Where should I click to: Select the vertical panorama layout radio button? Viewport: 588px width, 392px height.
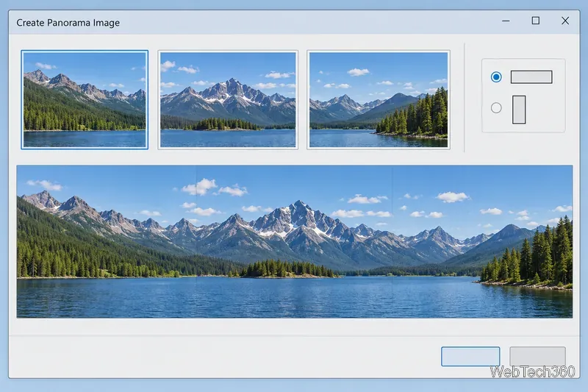pyautogui.click(x=496, y=108)
